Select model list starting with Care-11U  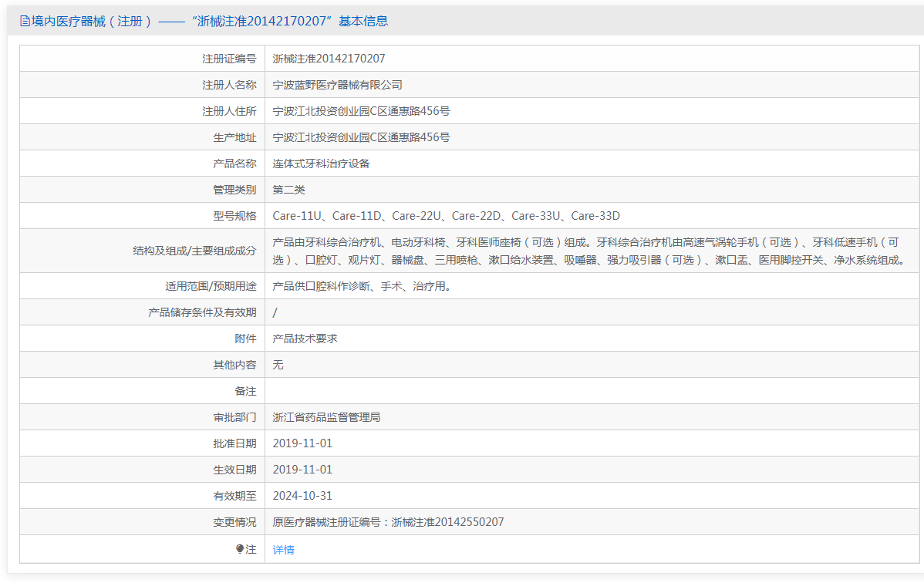point(446,216)
